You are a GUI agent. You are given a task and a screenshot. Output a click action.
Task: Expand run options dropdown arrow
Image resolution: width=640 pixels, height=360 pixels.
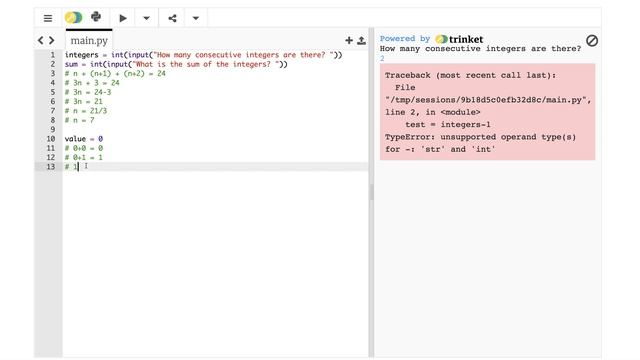[146, 18]
